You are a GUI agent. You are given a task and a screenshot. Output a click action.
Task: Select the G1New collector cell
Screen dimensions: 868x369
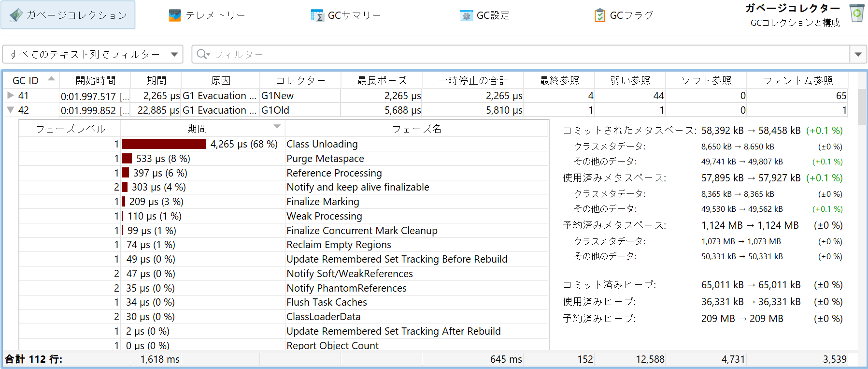point(300,96)
